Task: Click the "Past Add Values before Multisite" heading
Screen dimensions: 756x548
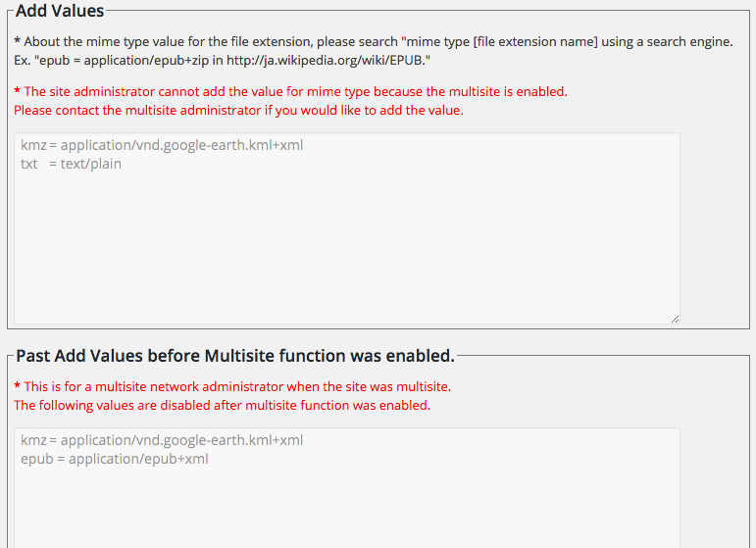Action: [x=235, y=355]
